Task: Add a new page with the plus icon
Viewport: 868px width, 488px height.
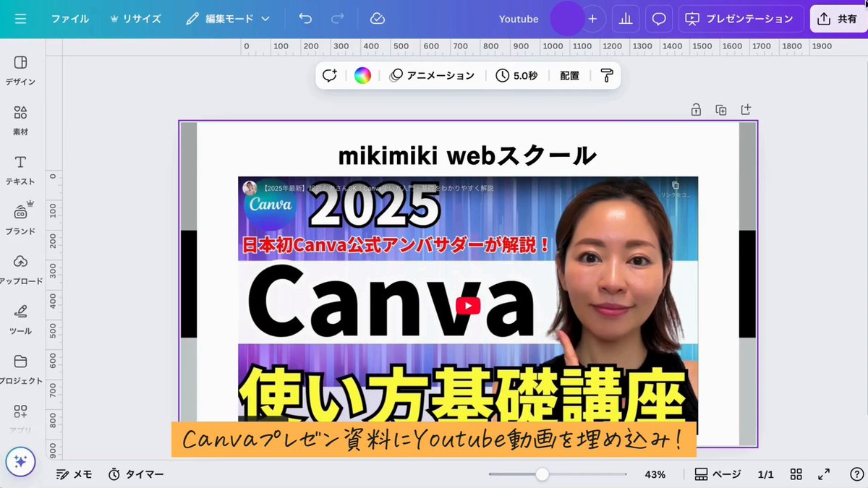Action: pyautogui.click(x=746, y=109)
